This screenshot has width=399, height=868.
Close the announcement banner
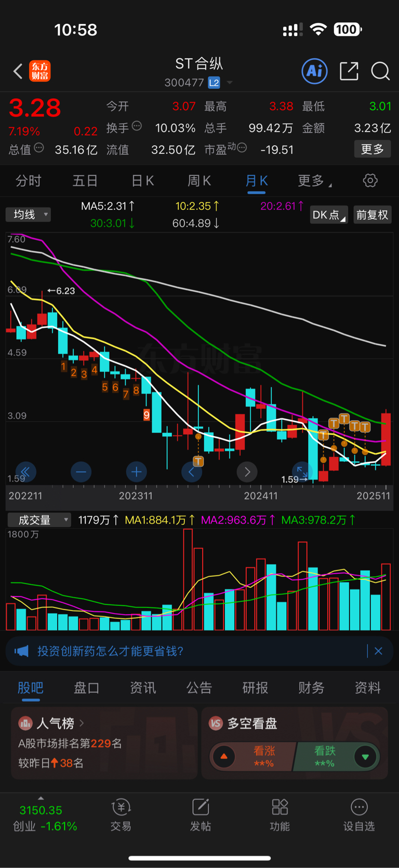[x=378, y=651]
